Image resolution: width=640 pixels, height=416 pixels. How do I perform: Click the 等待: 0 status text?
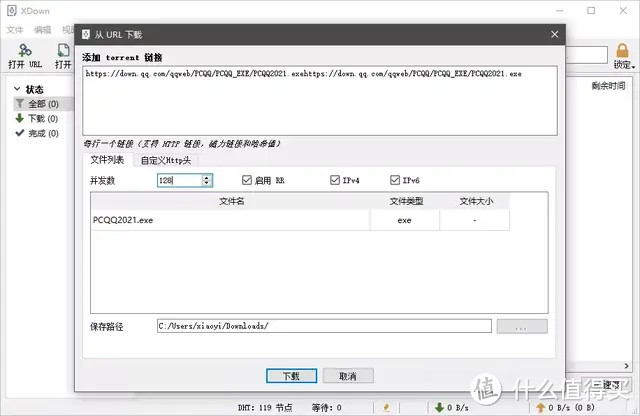coord(327,407)
